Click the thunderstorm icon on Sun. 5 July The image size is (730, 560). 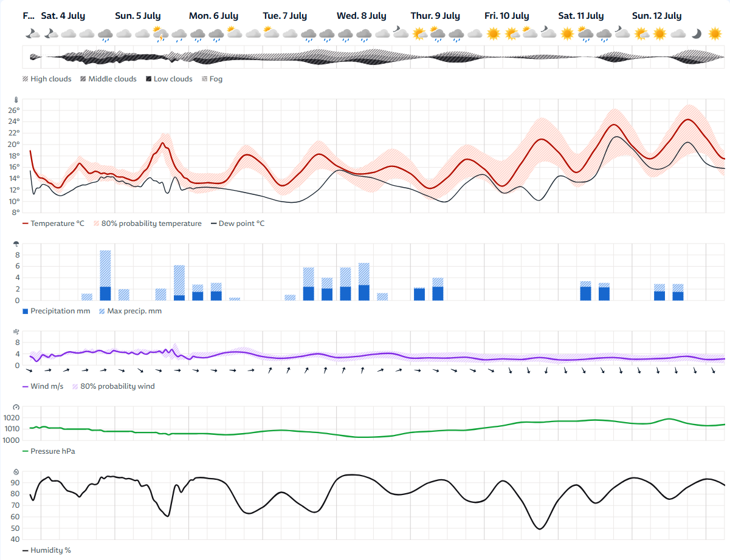(160, 33)
